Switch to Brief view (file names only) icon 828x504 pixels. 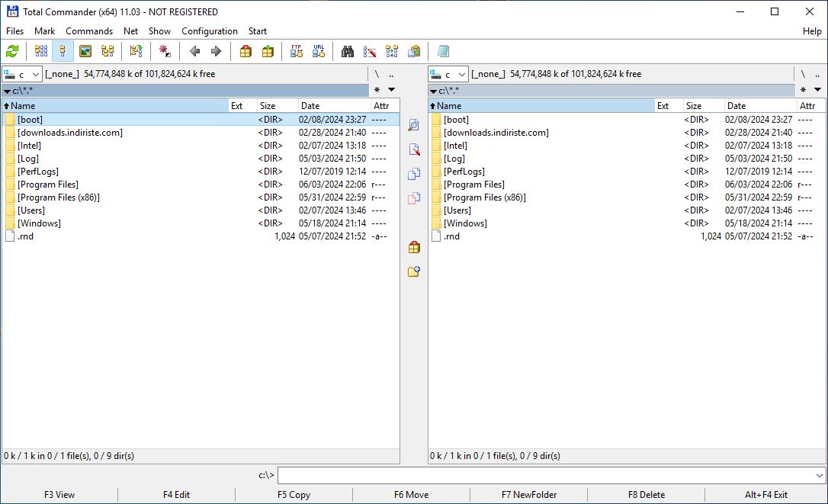pos(40,51)
